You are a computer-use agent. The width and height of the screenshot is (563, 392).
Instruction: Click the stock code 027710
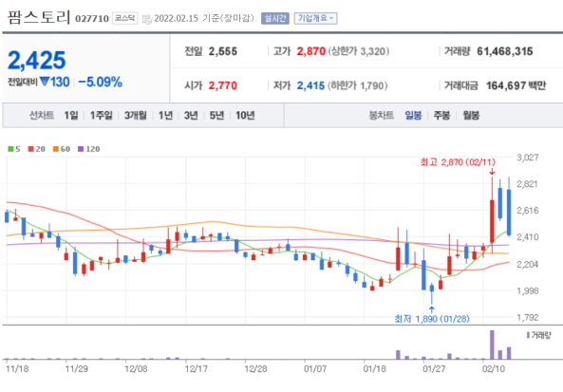92,19
